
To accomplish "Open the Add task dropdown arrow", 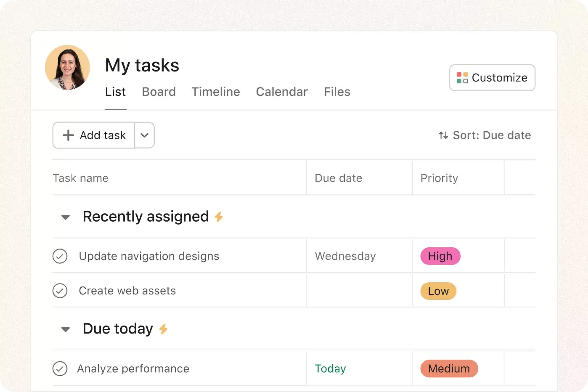I will coord(145,135).
